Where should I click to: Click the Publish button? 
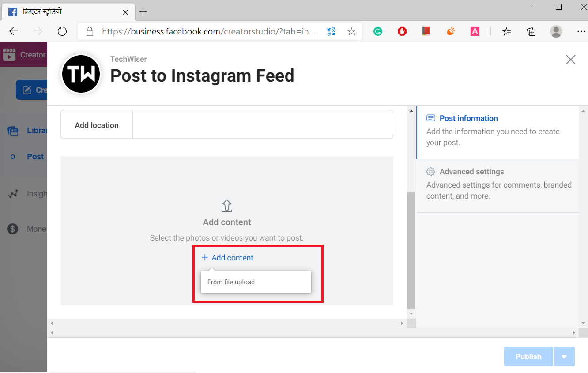pyautogui.click(x=528, y=357)
